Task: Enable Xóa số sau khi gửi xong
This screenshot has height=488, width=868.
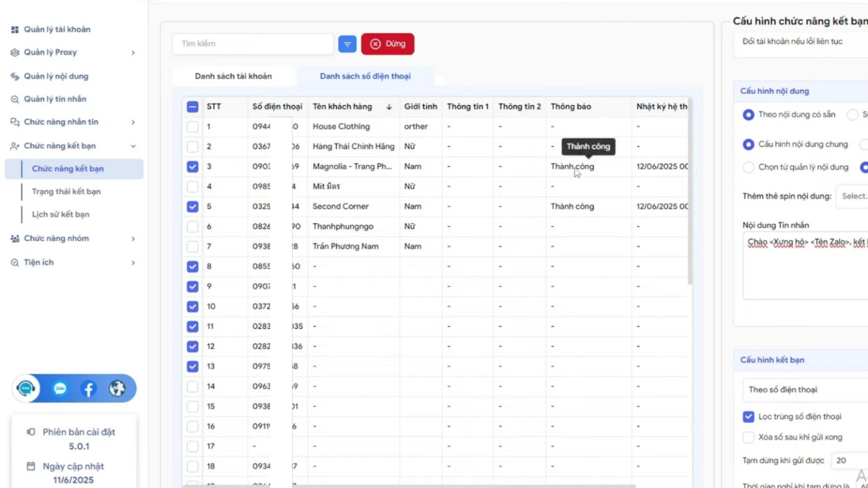Action: [x=748, y=438]
